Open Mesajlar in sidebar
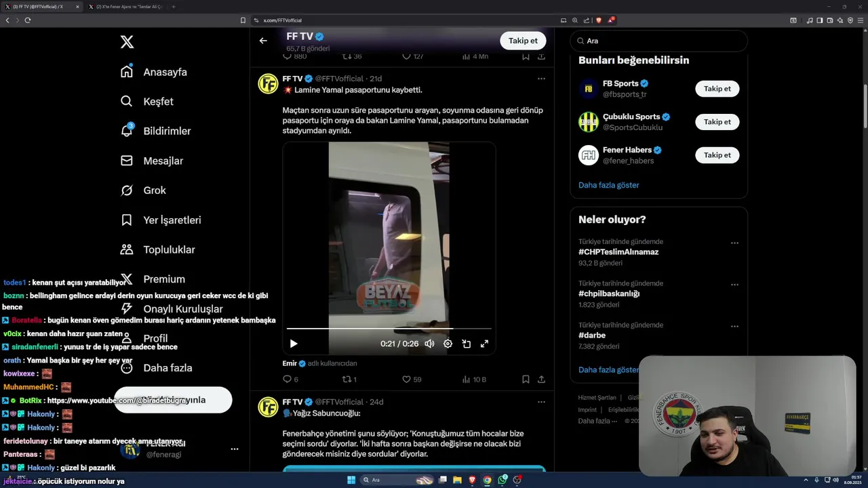Screen dimensions: 868x488 pyautogui.click(x=152, y=161)
